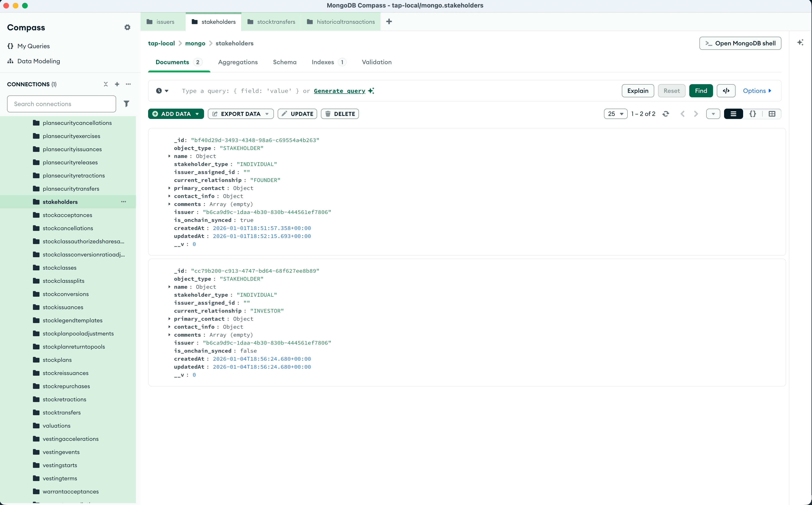The height and width of the screenshot is (505, 812).
Task: Switch to JSON view
Action: click(753, 114)
